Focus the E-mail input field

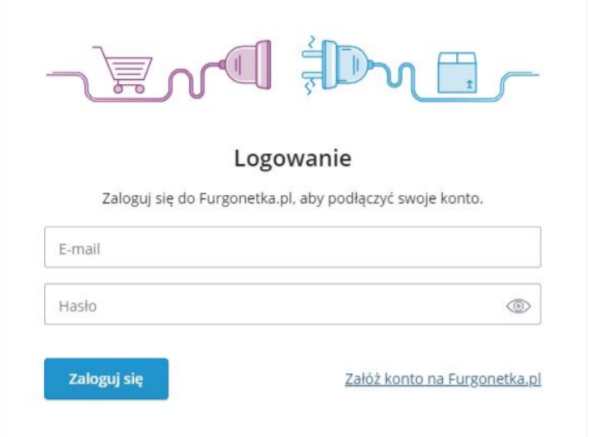292,247
